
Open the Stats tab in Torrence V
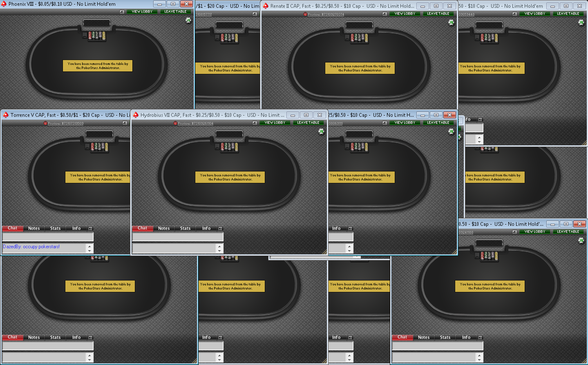click(55, 228)
